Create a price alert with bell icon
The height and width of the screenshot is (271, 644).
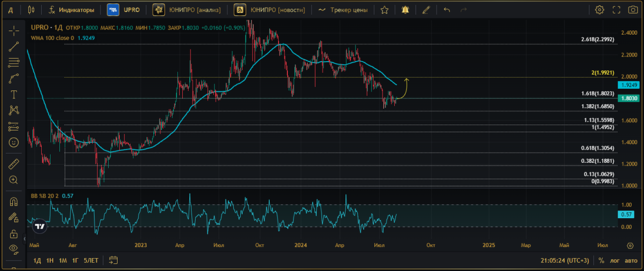404,10
